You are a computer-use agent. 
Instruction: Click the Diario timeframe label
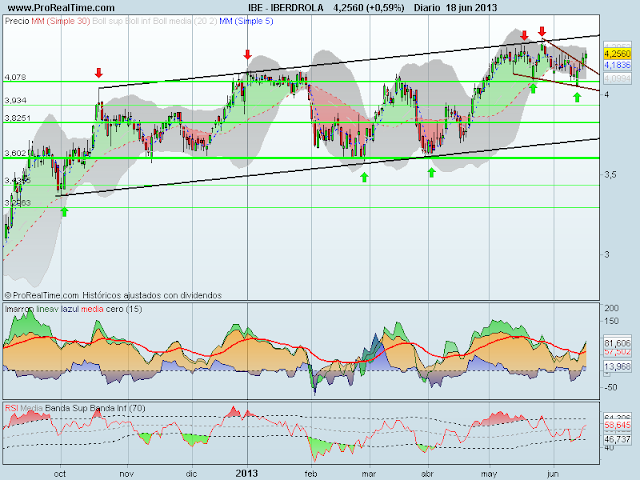point(427,8)
